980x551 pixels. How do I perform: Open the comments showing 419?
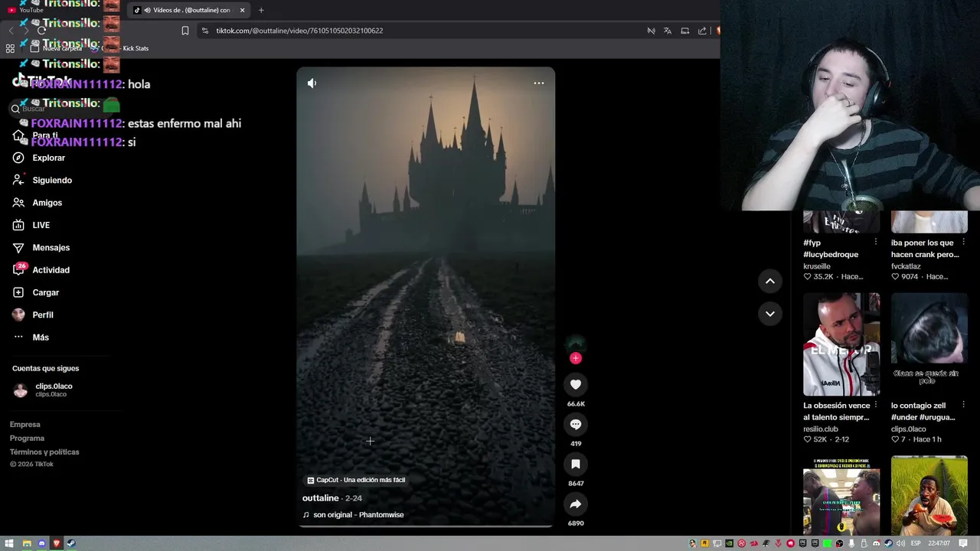point(576,424)
